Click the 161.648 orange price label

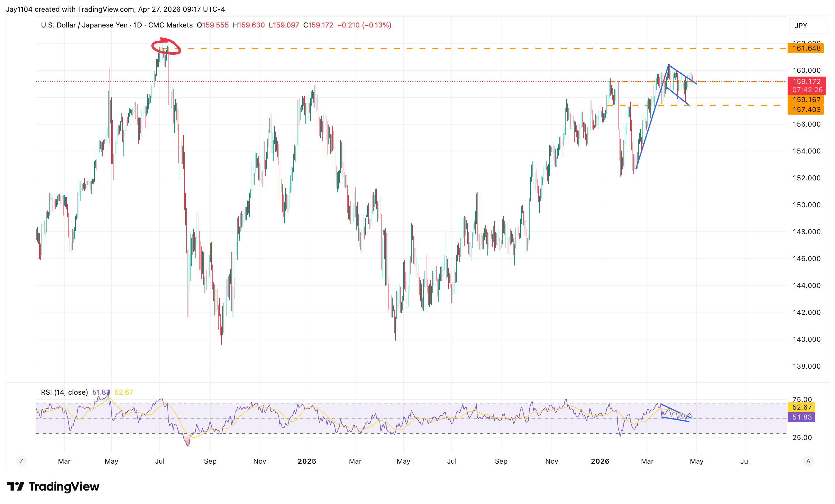pyautogui.click(x=805, y=48)
